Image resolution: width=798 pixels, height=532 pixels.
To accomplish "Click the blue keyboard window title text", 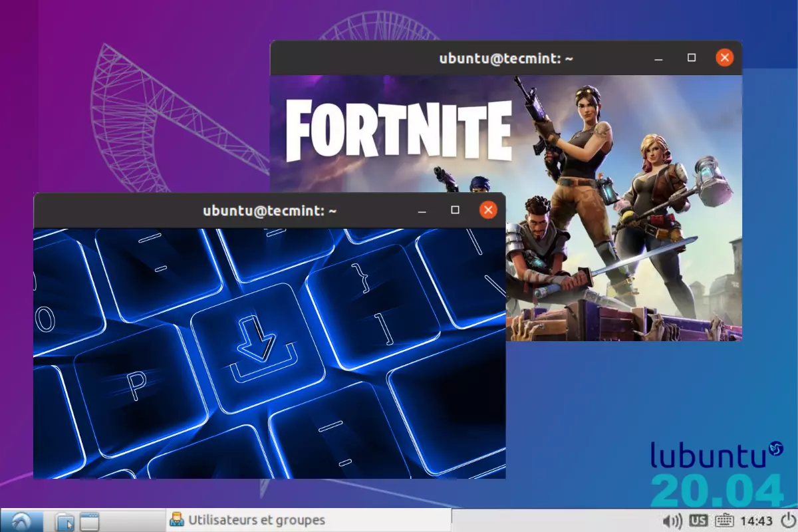I will pyautogui.click(x=270, y=211).
